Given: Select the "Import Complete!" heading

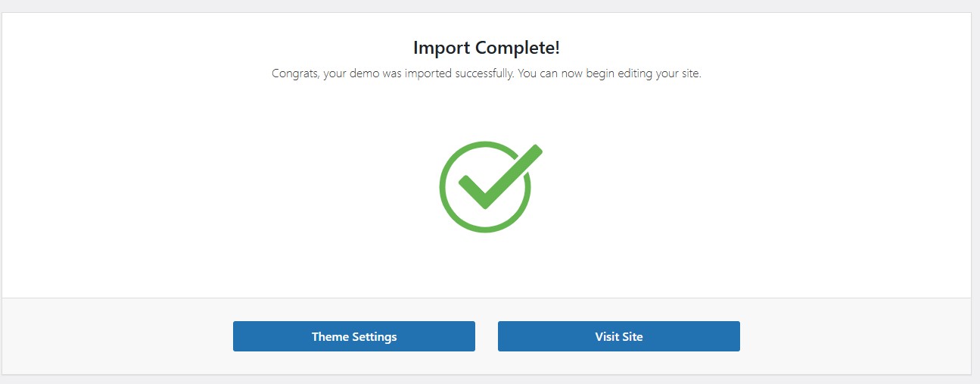Looking at the screenshot, I should (x=487, y=48).
